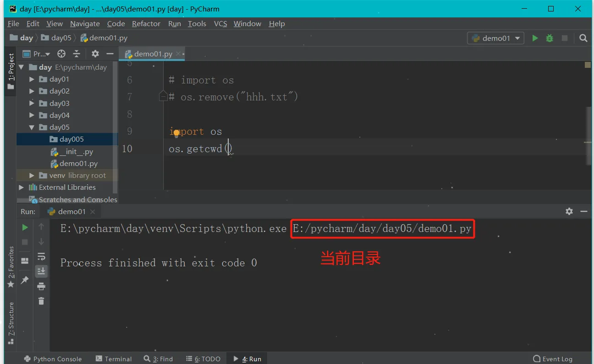Open Run panel settings gear
The height and width of the screenshot is (364, 594).
pos(569,211)
